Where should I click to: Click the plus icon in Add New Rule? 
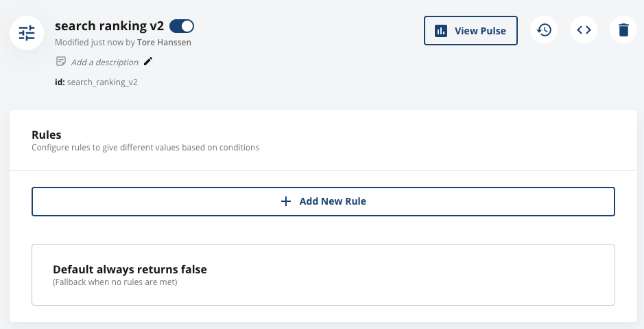point(286,201)
